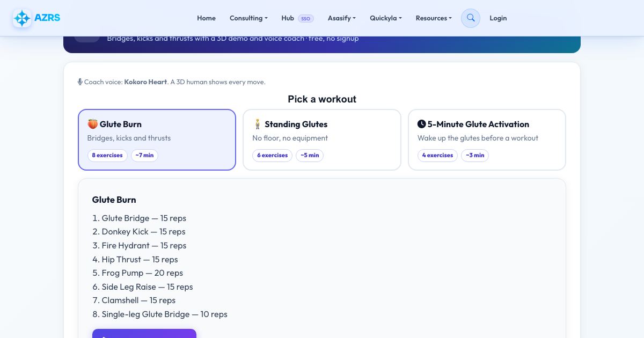The width and height of the screenshot is (644, 338).
Task: Expand the Consulting dropdown menu
Action: (x=248, y=18)
